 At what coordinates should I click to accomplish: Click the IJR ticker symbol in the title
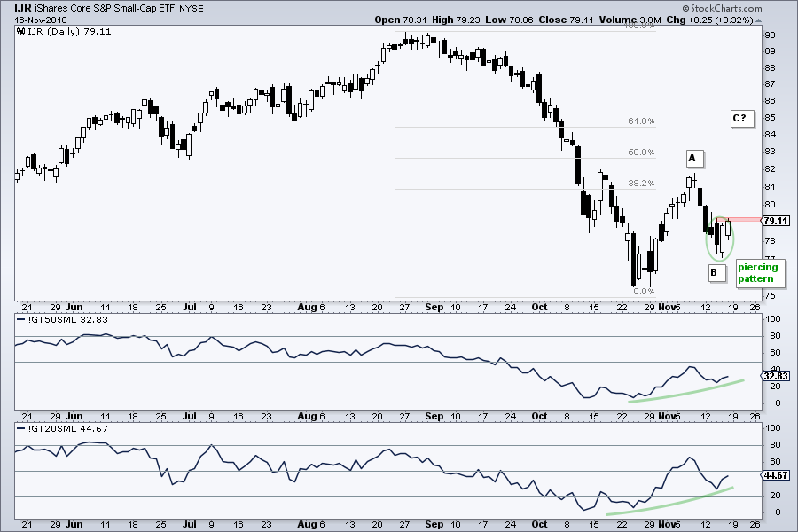(23, 8)
